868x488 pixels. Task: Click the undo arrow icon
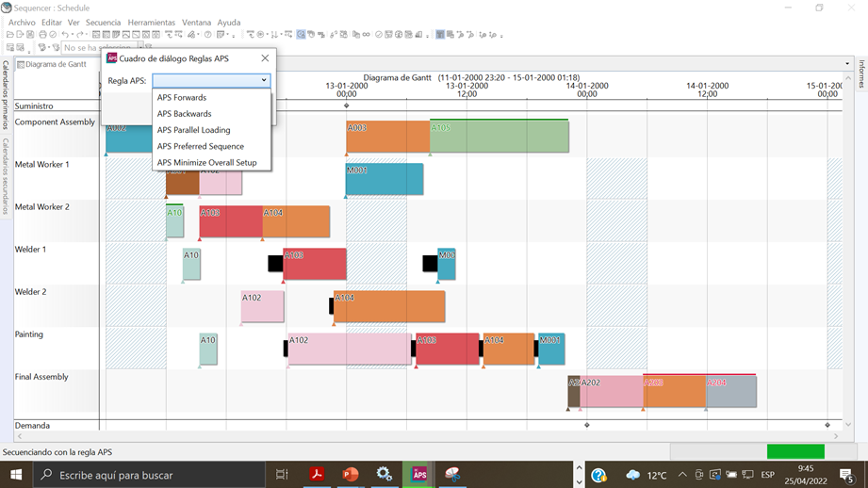[x=65, y=34]
